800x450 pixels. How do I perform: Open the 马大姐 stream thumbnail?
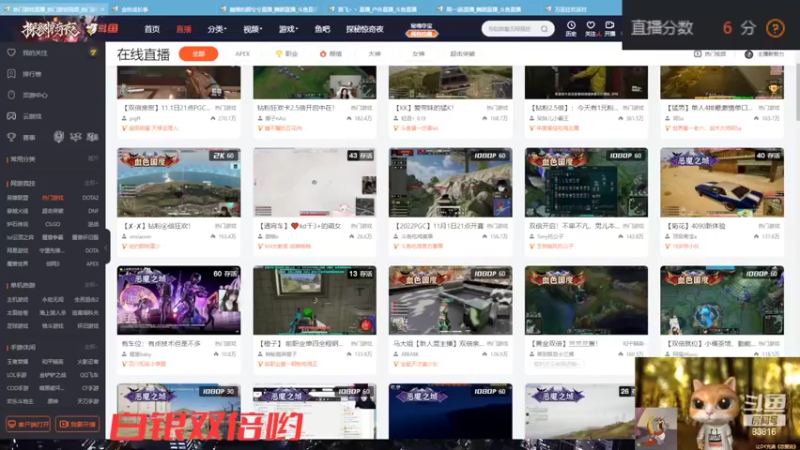(451, 300)
